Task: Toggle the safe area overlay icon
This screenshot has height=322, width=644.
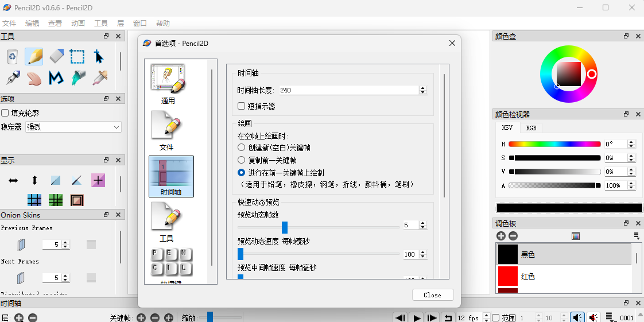Action: click(77, 200)
